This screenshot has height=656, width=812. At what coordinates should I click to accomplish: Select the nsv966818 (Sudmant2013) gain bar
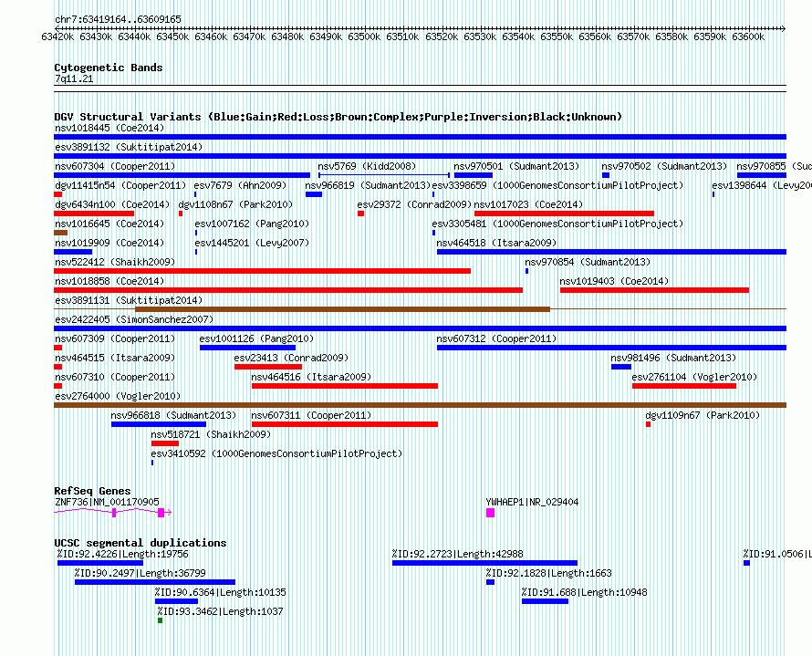[x=159, y=424]
